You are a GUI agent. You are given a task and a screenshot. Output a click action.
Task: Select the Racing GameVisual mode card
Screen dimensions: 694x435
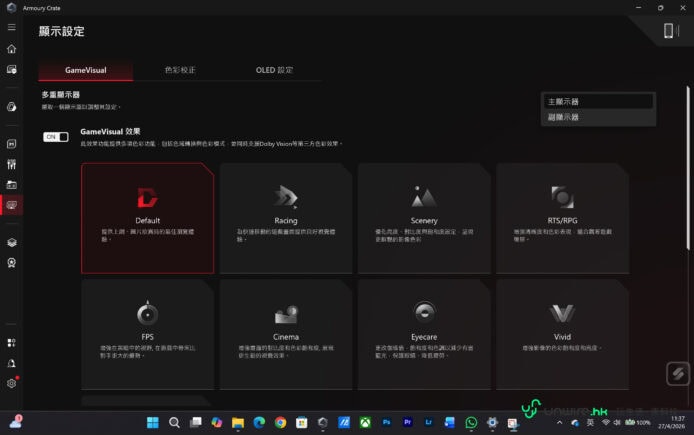pyautogui.click(x=286, y=218)
